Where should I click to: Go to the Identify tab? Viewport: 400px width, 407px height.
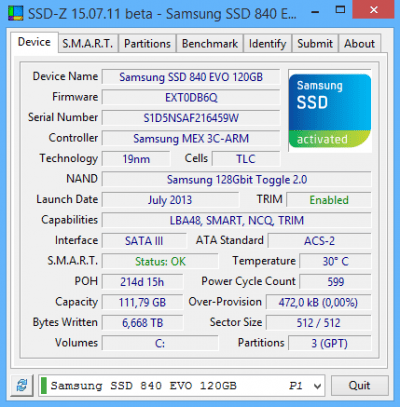click(267, 44)
